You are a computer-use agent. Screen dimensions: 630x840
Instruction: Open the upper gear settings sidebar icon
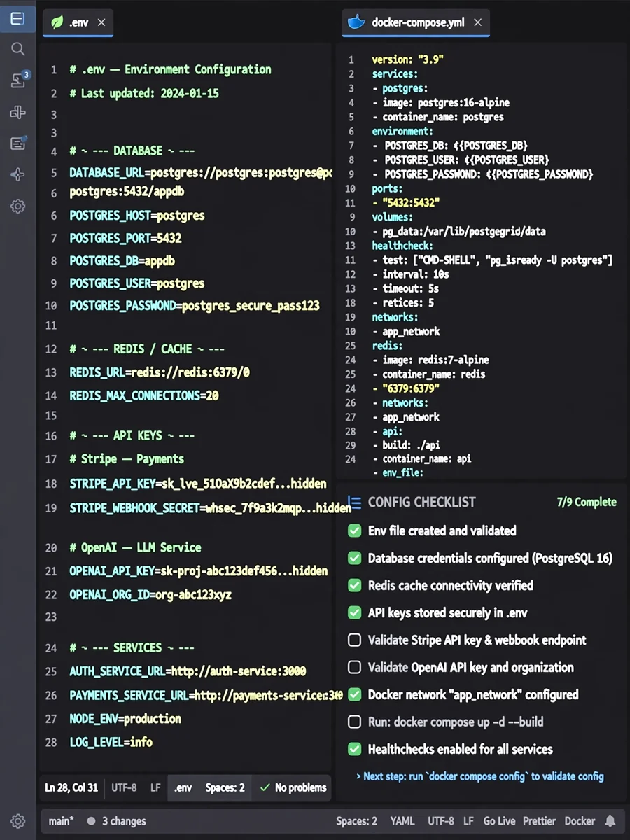click(17, 206)
